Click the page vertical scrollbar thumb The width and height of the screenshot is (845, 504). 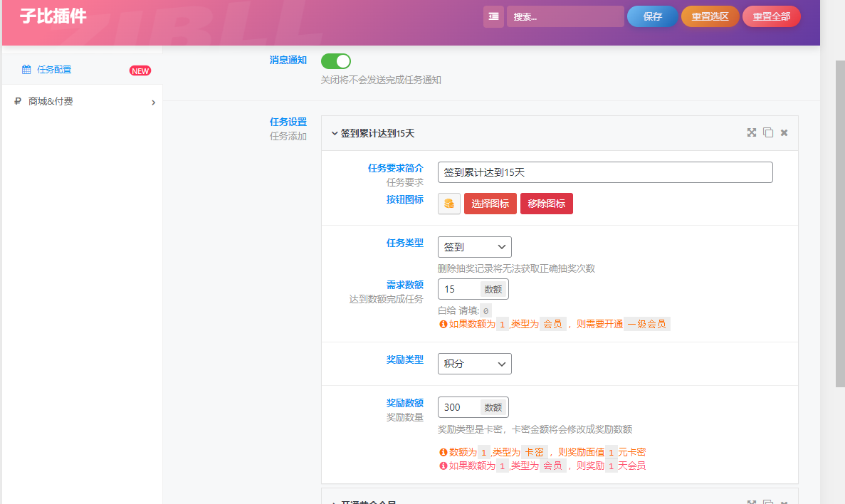[x=840, y=224]
